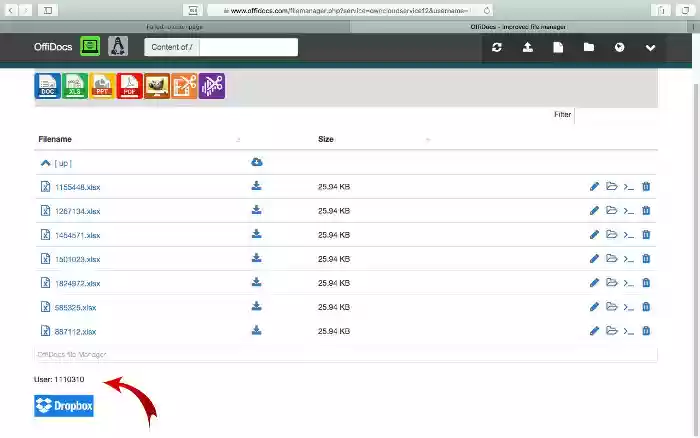Edit 1454571.xlsx with the pencil icon
700x438 pixels.
(x=594, y=235)
